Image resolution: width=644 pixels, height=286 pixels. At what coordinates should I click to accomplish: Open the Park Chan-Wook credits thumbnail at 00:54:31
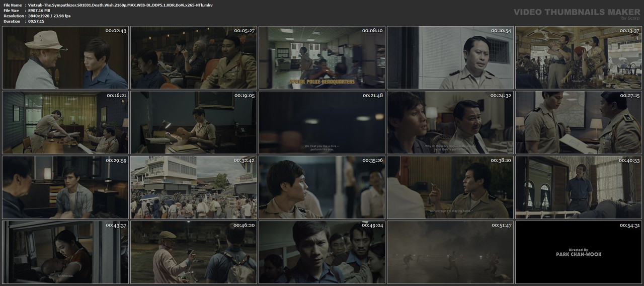coord(579,252)
